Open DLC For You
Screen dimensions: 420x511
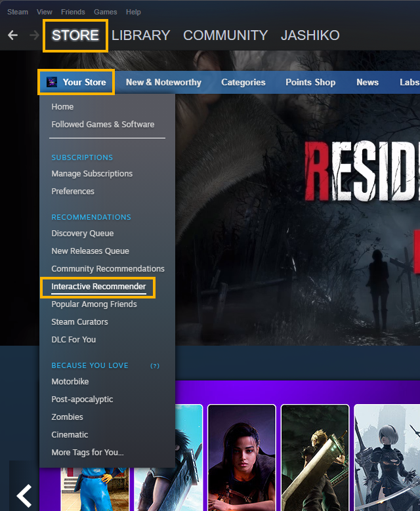coord(73,340)
